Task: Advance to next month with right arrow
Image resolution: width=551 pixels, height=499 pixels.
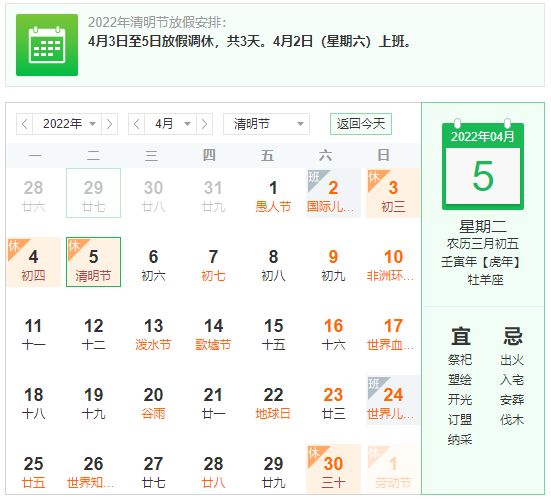Action: click(x=205, y=124)
